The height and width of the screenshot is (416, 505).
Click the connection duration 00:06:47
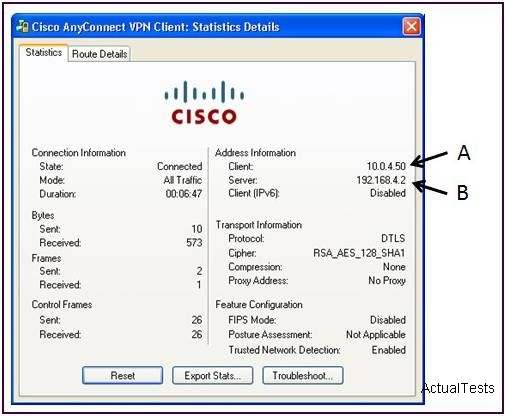click(x=184, y=194)
